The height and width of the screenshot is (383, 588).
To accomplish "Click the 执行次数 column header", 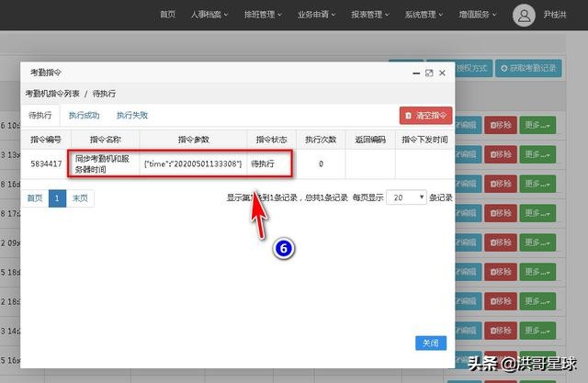I will (321, 140).
